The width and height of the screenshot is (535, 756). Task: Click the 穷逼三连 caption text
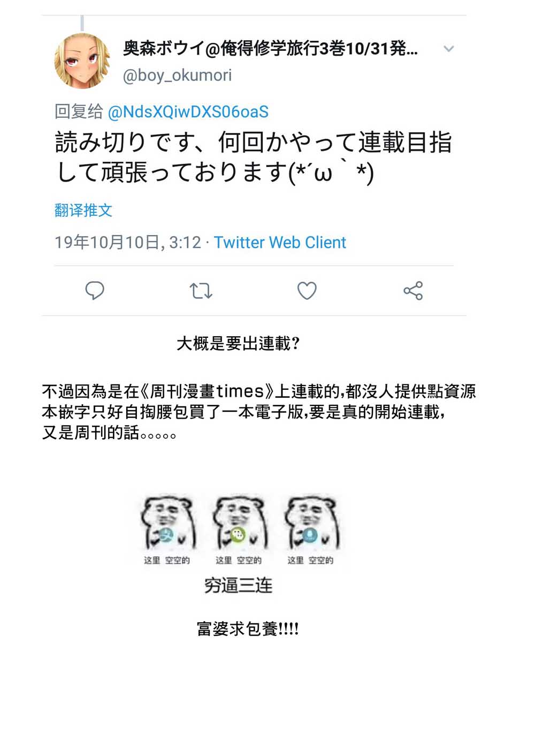tap(239, 585)
